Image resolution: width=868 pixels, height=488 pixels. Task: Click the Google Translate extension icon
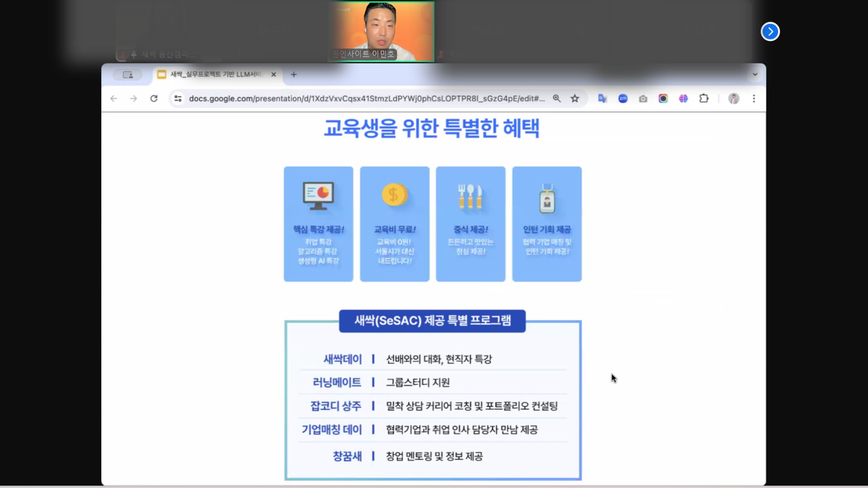pos(602,99)
